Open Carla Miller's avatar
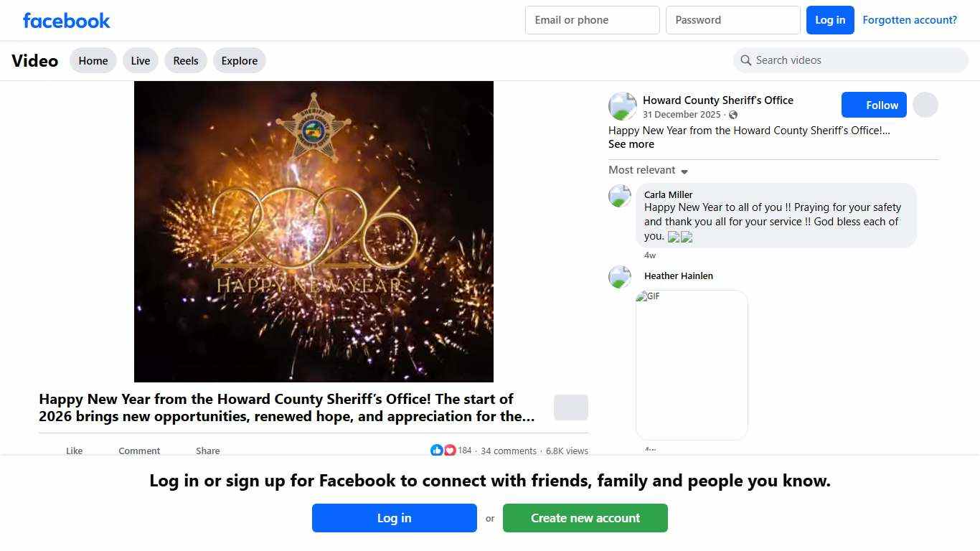 tap(620, 196)
